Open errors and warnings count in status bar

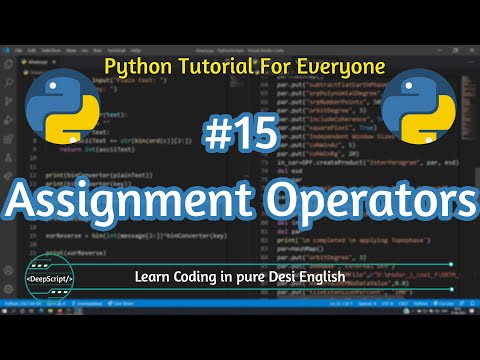56,303
